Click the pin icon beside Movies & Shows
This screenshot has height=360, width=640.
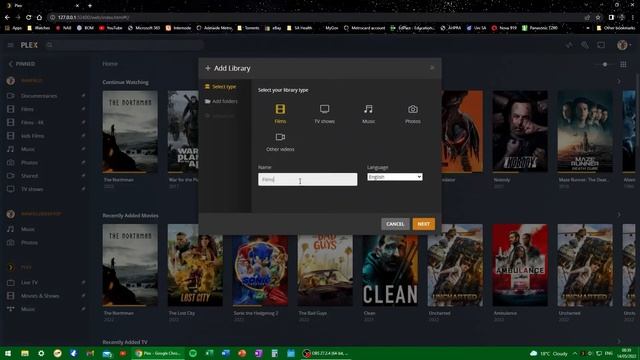coord(83,296)
